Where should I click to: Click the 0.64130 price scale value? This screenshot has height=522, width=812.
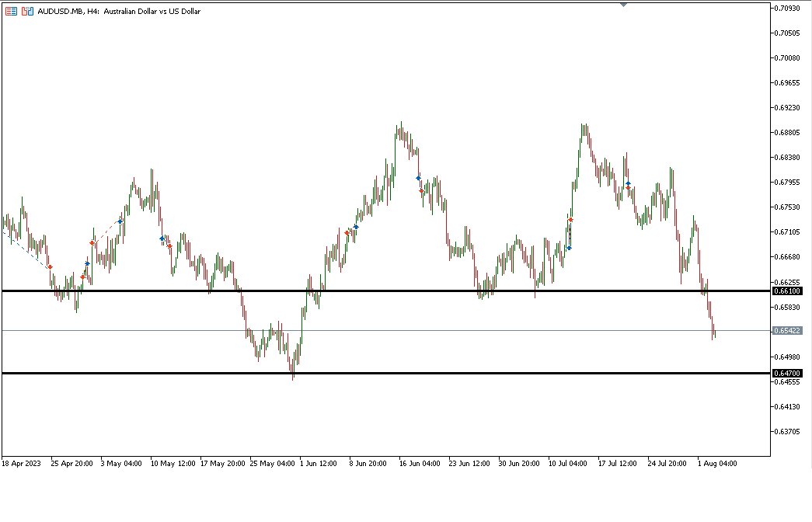[786, 406]
